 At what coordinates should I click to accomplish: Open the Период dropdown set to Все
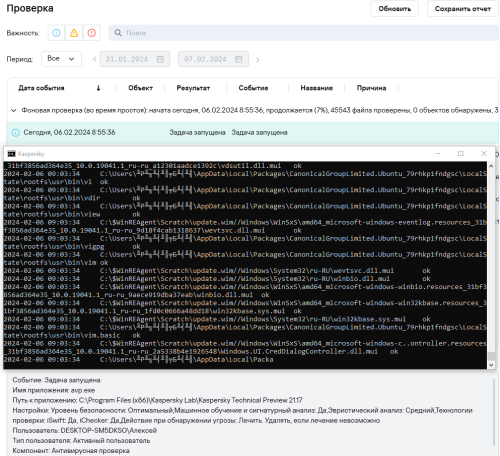61,59
